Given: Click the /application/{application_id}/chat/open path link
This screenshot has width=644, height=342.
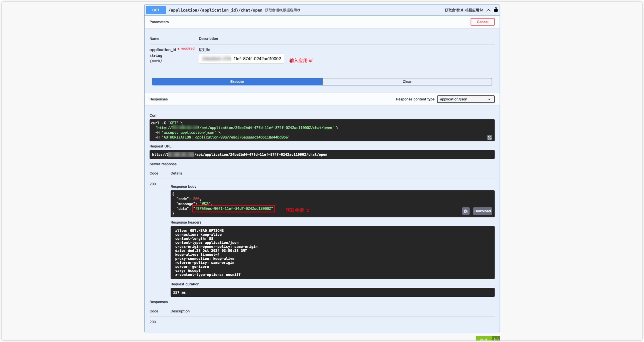Looking at the screenshot, I should click(215, 10).
